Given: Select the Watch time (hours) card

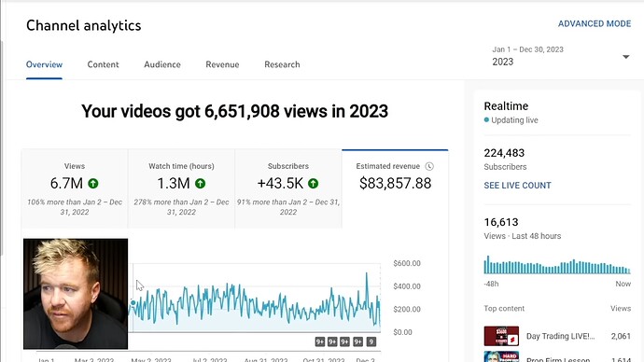Looking at the screenshot, I should [181, 188].
